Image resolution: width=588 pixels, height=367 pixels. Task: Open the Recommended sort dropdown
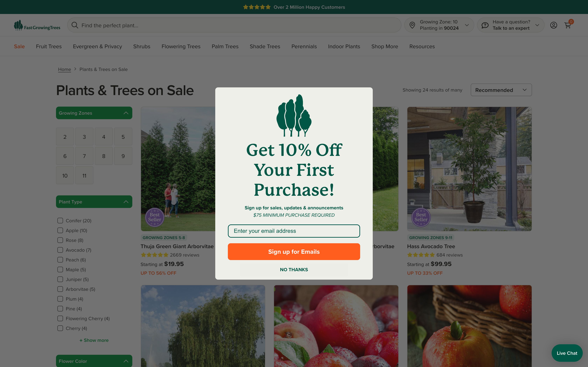point(501,90)
